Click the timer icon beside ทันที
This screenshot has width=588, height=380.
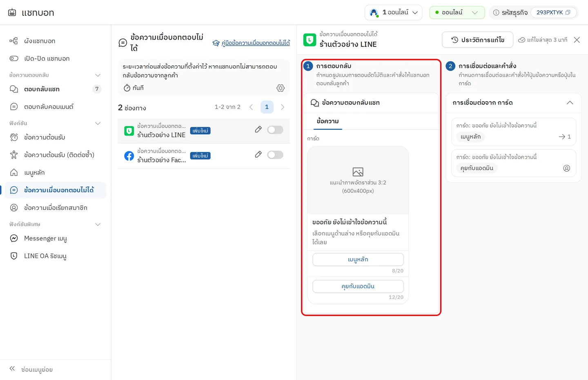coord(127,88)
